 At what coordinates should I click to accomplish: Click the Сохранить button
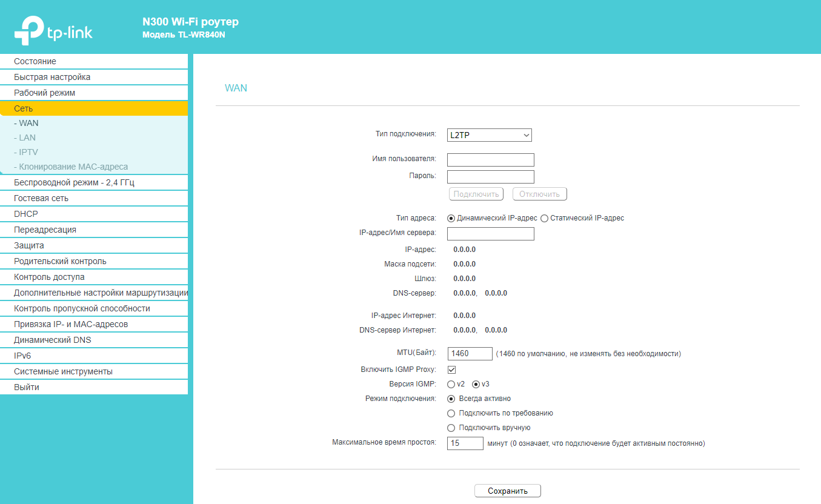coord(508,491)
